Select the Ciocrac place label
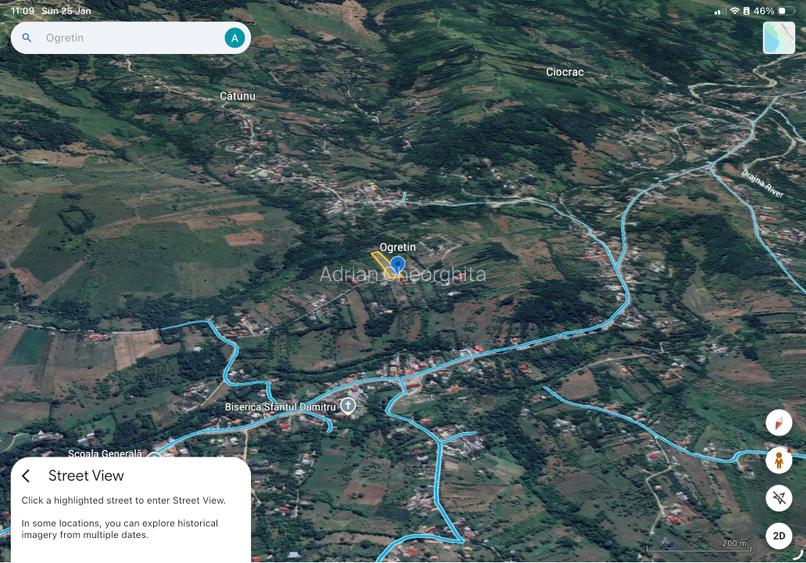The height and width of the screenshot is (563, 806). pos(564,72)
